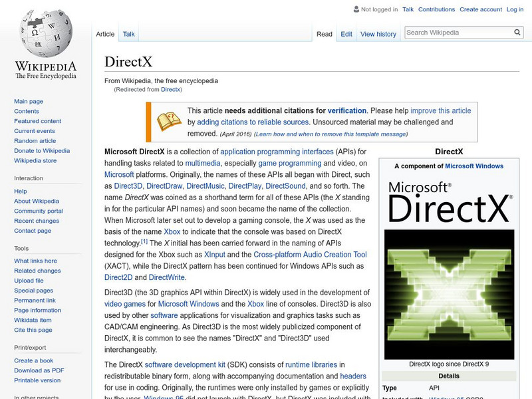532x399 pixels.
Task: Click Permanent link in Tools
Action: coord(35,300)
